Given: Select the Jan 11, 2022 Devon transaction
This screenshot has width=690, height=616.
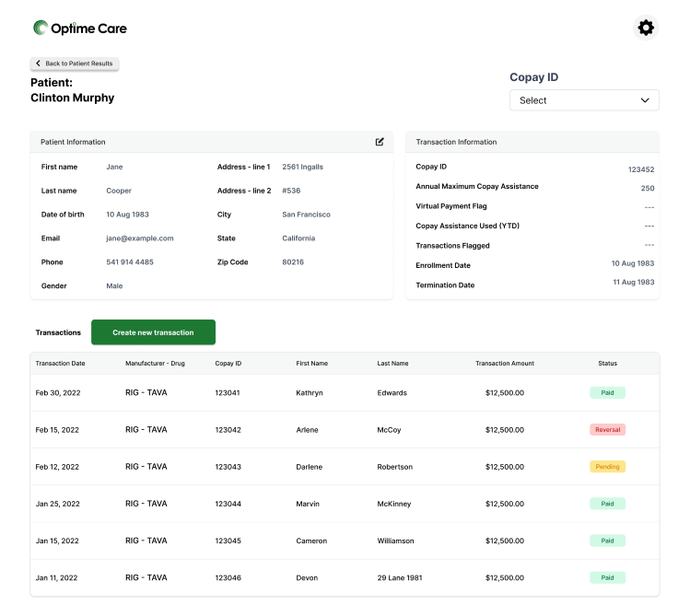Looking at the screenshot, I should pos(58,578).
